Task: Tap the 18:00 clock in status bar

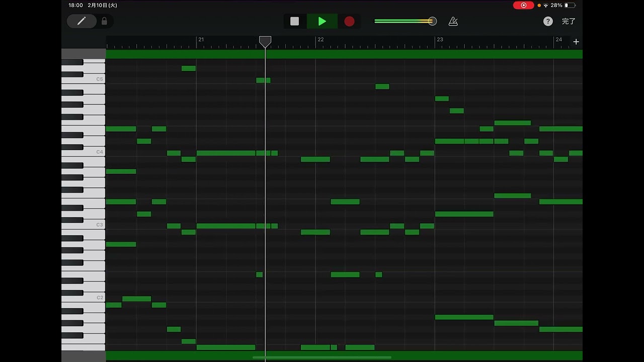Action: pyautogui.click(x=75, y=5)
